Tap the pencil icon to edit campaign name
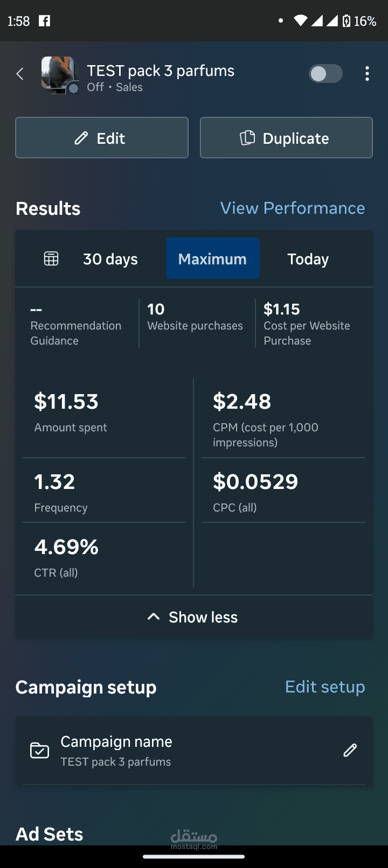The image size is (388, 868). 350,750
